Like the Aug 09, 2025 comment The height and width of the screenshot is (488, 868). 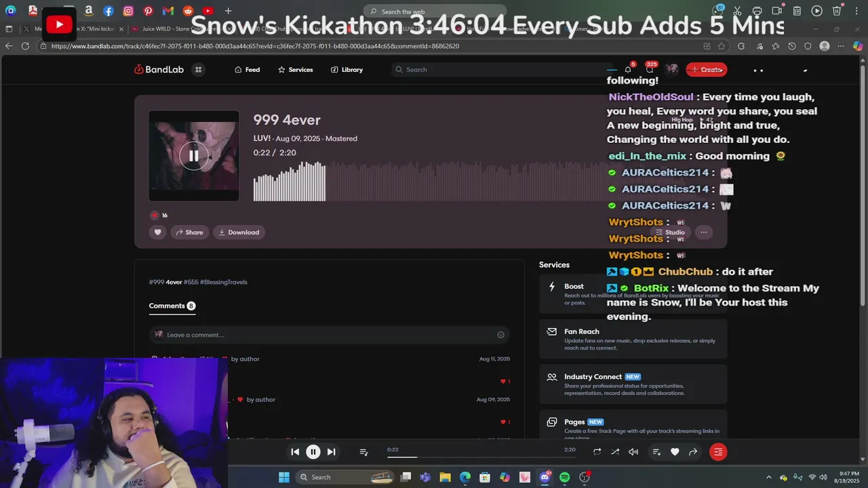click(x=505, y=422)
